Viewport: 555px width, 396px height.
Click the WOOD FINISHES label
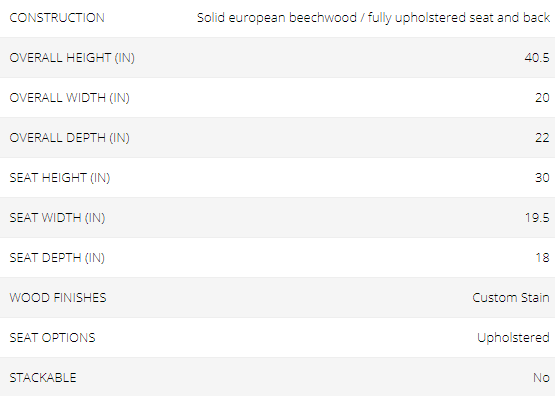click(x=58, y=298)
